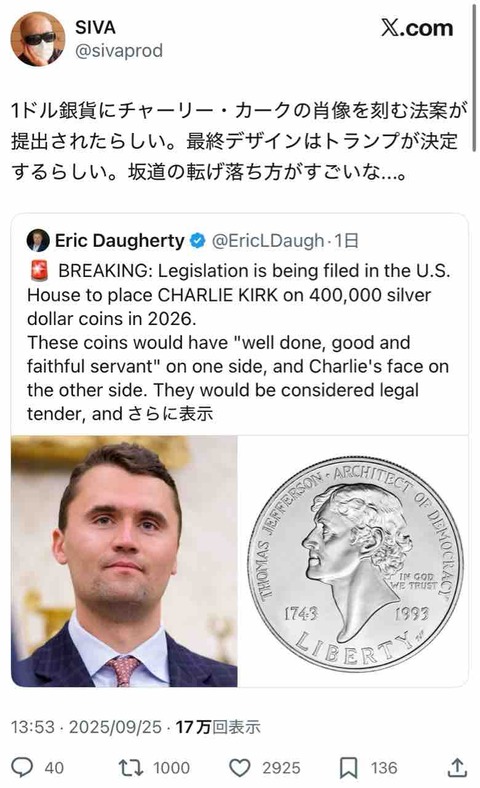Click the X.com logo
The width and height of the screenshot is (480, 788).
coord(417,28)
